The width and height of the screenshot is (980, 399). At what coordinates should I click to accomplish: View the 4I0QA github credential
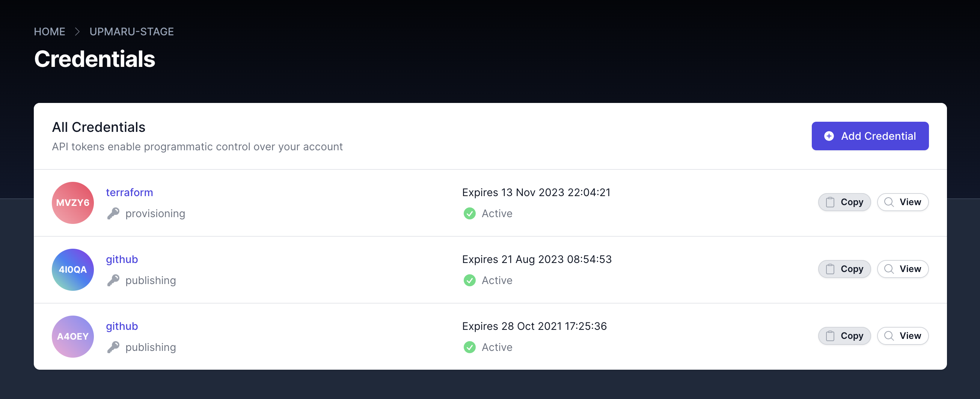[x=902, y=269]
